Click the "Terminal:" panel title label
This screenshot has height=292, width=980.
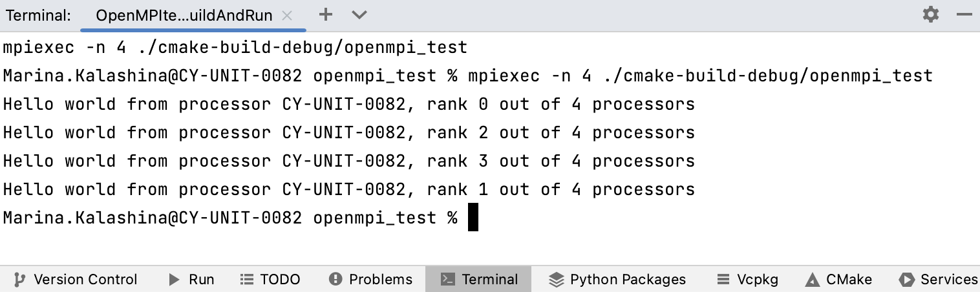[39, 16]
